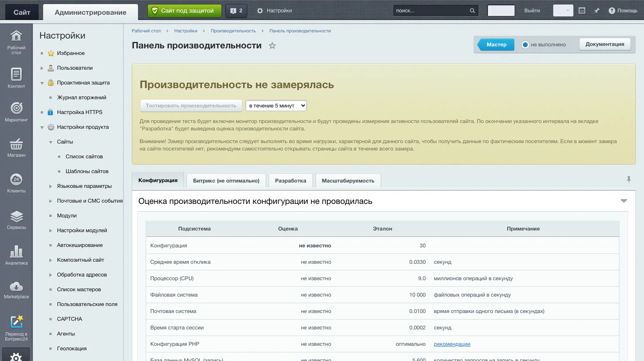Click Тестировать производительность button
This screenshot has width=644, height=361.
coord(191,106)
